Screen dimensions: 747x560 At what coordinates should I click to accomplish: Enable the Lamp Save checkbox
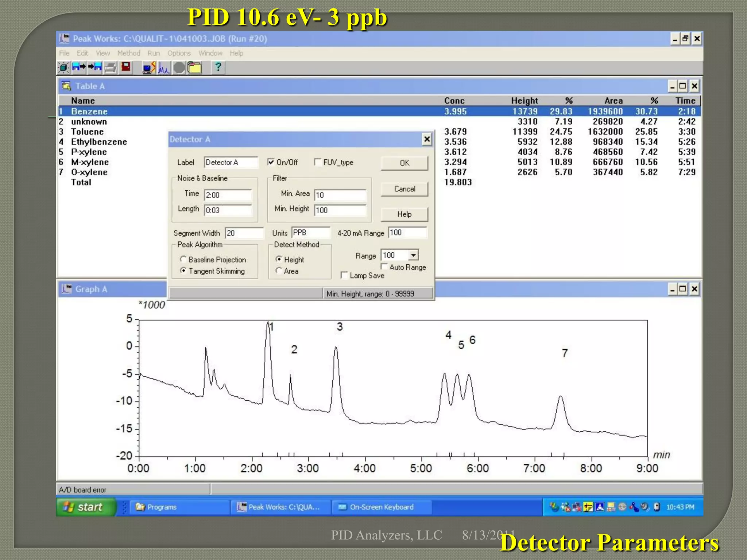pos(344,275)
